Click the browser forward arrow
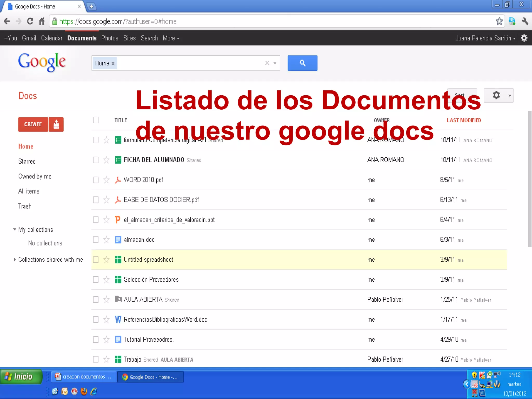Viewport: 532px width, 399px height. 18,21
